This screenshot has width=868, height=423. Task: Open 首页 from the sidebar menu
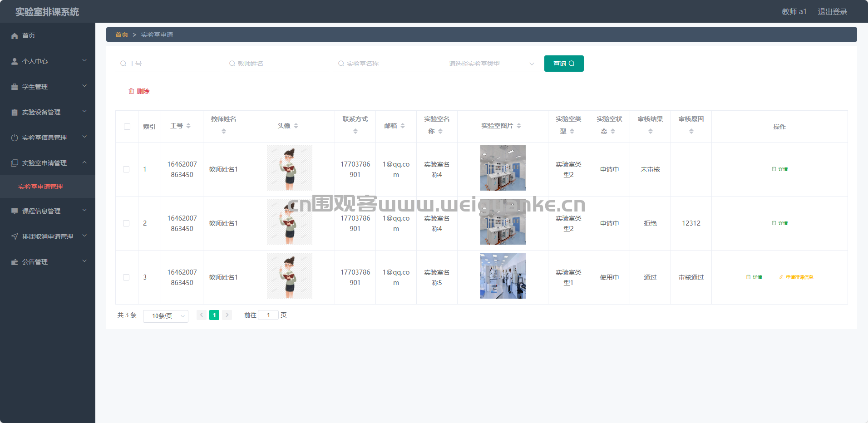pyautogui.click(x=48, y=35)
